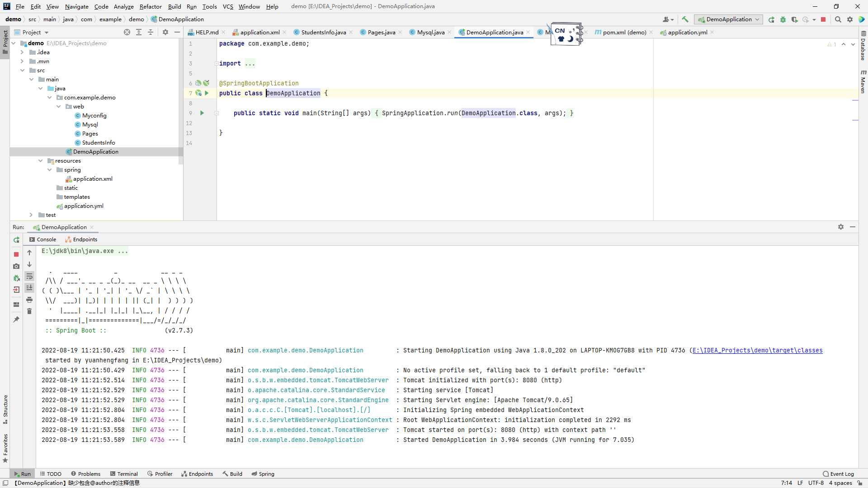The image size is (868, 488).
Task: Rerun DemoApplication from the top toolbar
Action: [x=771, y=19]
